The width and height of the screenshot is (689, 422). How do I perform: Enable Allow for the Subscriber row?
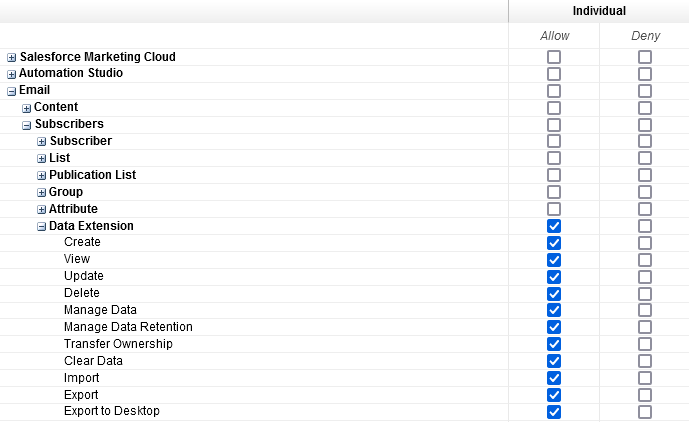554,142
